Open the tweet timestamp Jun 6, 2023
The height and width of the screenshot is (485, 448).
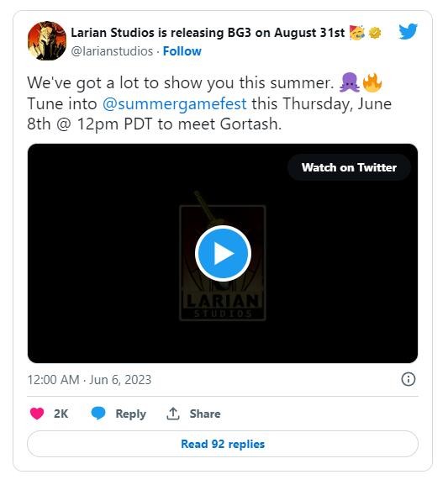[x=89, y=380]
